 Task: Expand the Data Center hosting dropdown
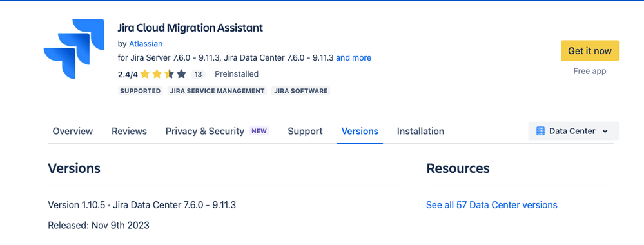point(573,131)
